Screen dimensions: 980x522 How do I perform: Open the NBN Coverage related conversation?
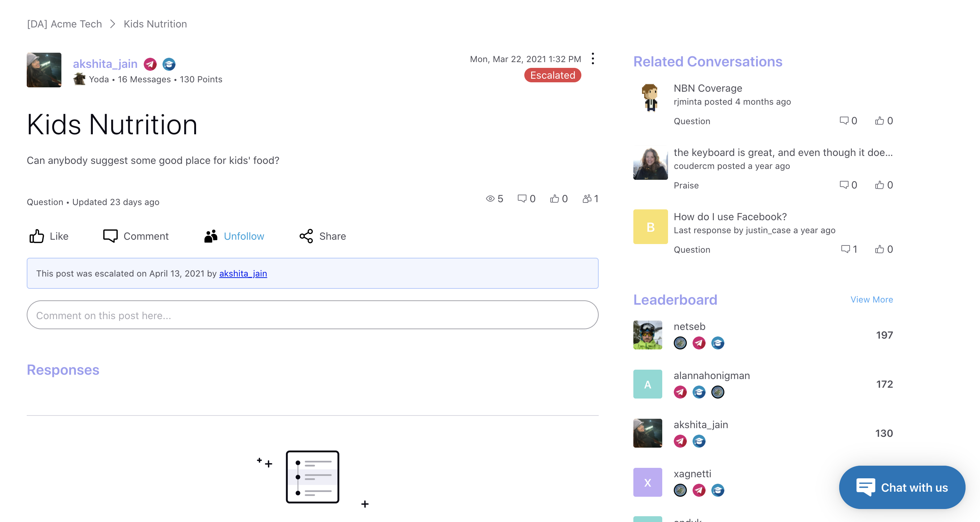pos(708,87)
